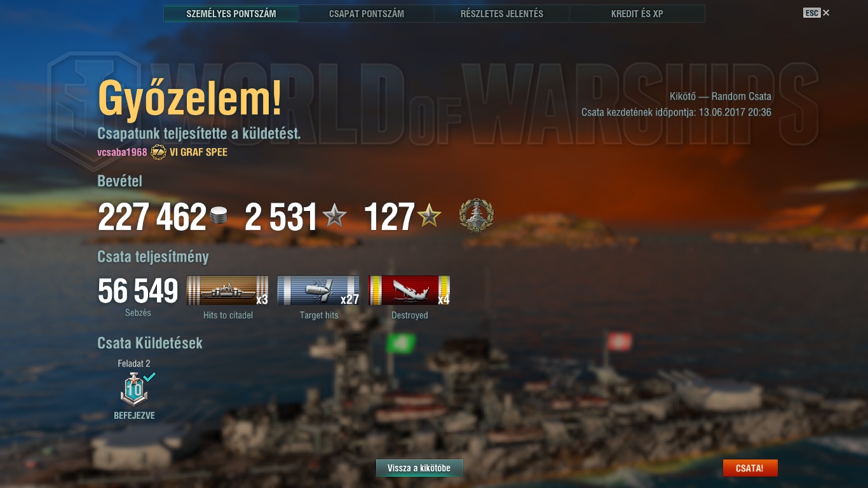
Task: Click the 56 549 damage value
Action: click(x=138, y=291)
